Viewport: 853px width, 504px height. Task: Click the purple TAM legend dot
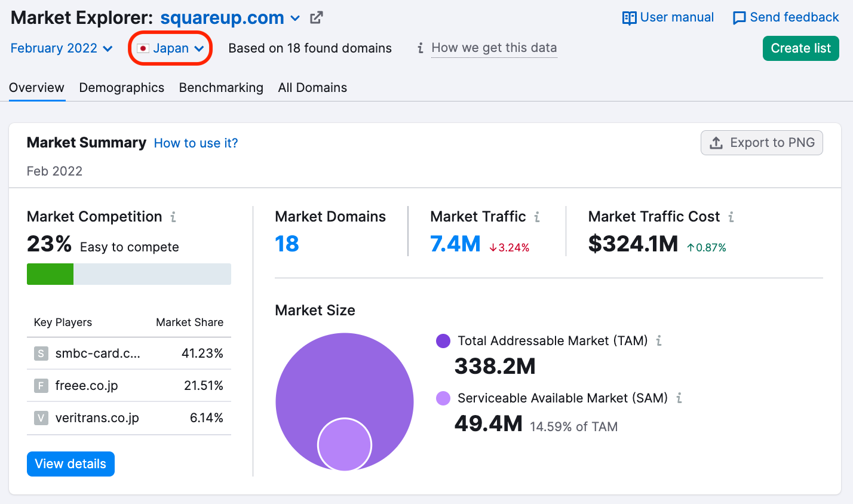[443, 341]
